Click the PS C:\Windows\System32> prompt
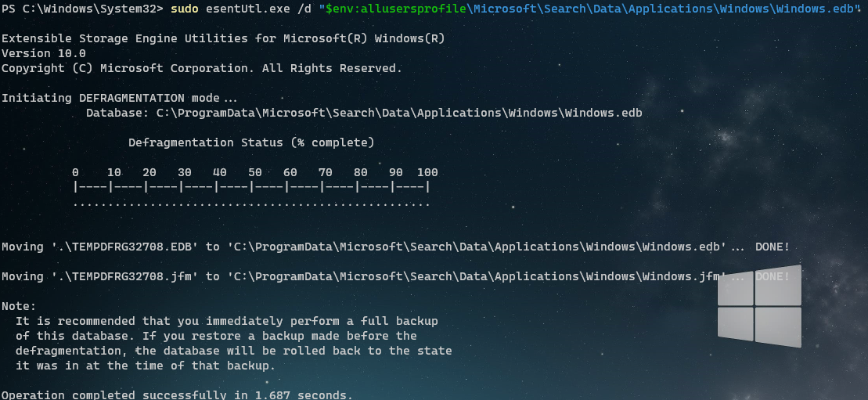Screen dimensions: 868x400 (x=82, y=9)
